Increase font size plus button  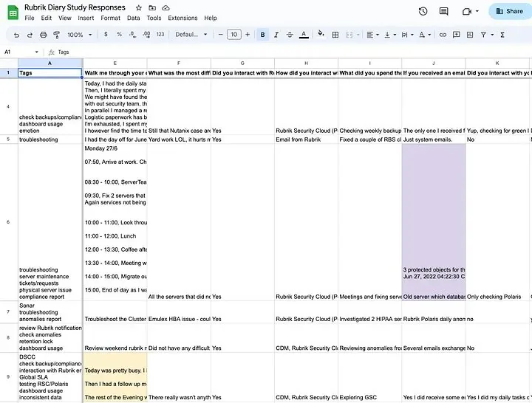tap(248, 34)
